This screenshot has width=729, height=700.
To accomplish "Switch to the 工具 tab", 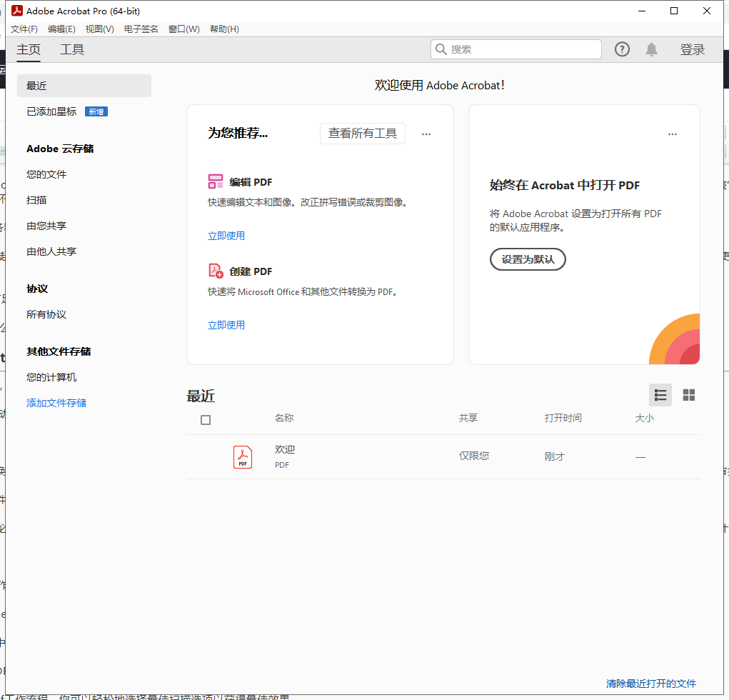I will (72, 49).
